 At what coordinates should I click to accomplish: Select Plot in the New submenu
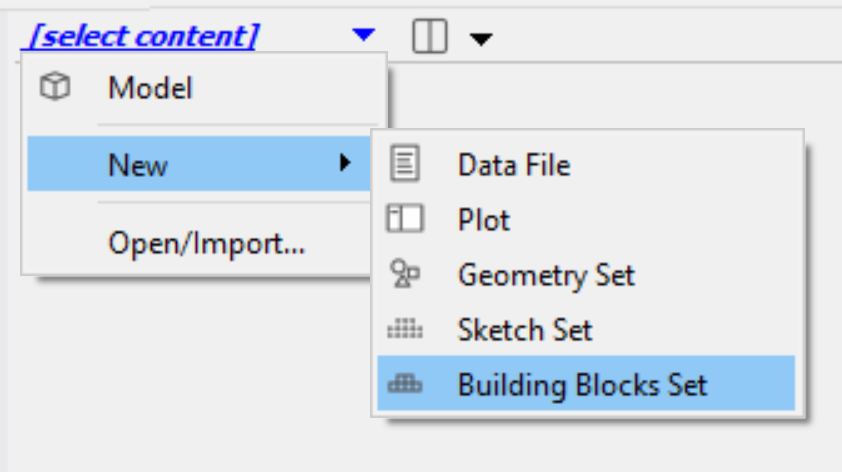[484, 219]
